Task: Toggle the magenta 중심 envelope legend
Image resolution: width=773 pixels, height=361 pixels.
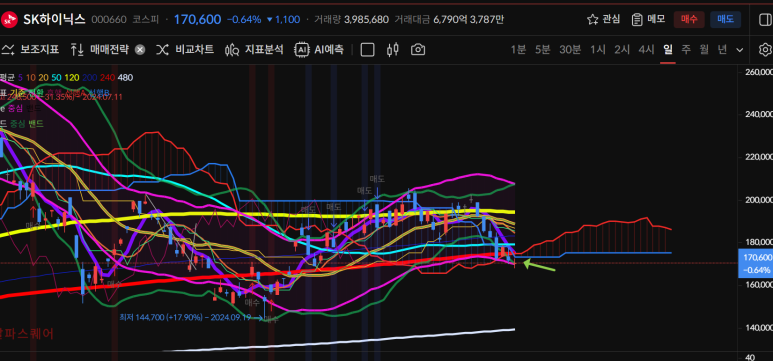Action: [x=15, y=108]
